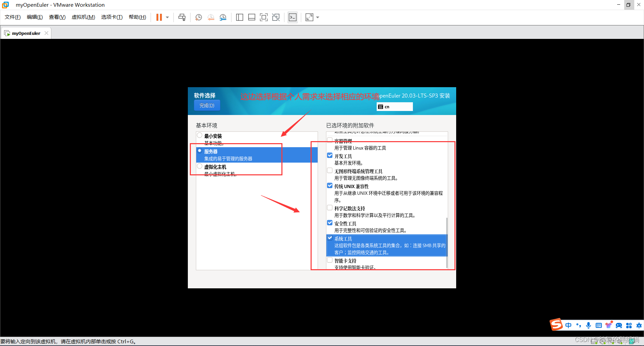The height and width of the screenshot is (346, 644).
Task: Toggle Sogou punctuation mode icon
Action: 578,325
